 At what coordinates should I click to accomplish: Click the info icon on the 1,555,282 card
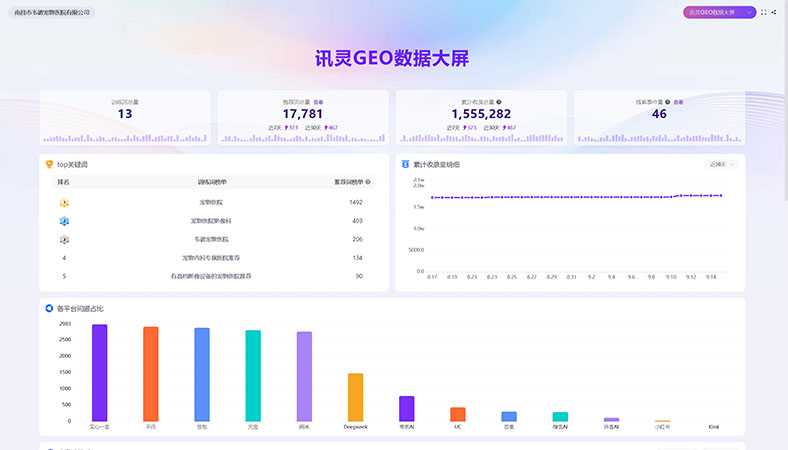[499, 102]
